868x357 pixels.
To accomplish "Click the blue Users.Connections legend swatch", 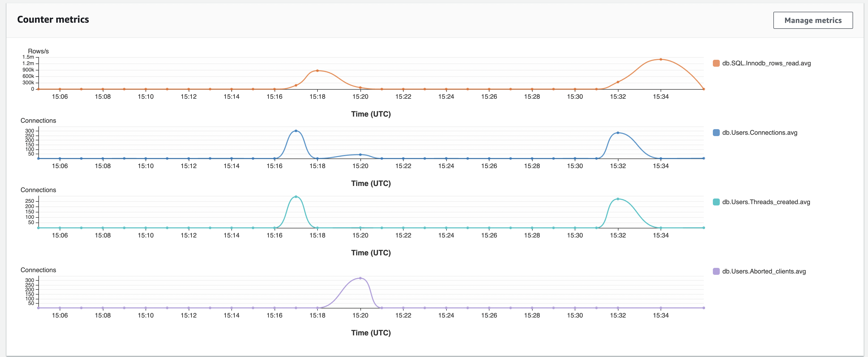I will pyautogui.click(x=716, y=133).
